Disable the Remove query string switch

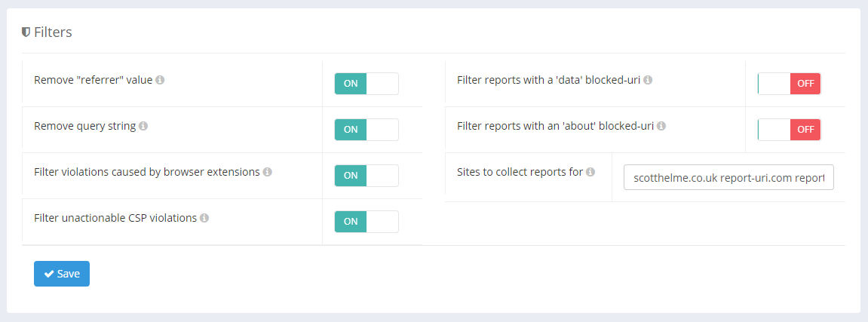(x=366, y=130)
